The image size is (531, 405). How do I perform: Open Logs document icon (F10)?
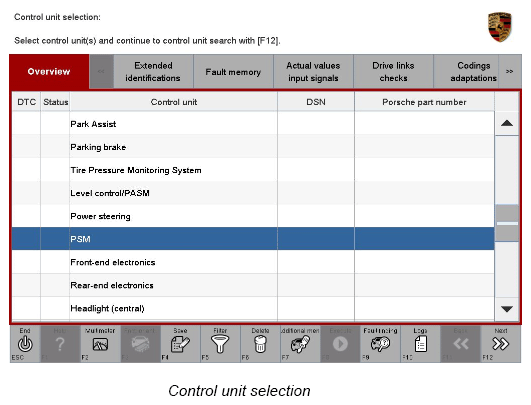point(420,344)
